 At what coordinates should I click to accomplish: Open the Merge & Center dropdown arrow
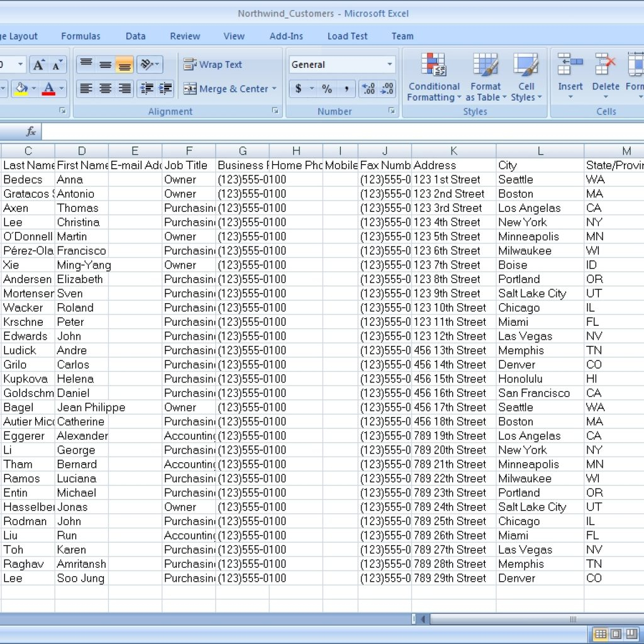coord(274,89)
